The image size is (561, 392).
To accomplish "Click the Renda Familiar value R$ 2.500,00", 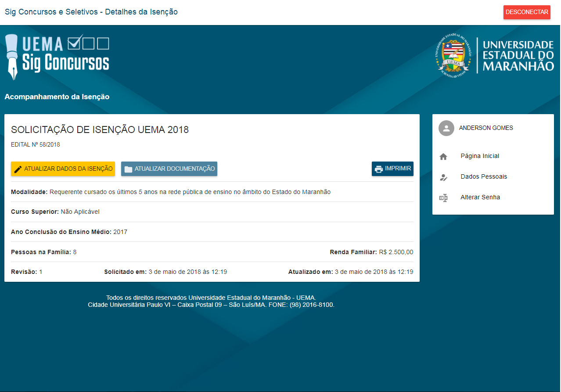I will 396,252.
